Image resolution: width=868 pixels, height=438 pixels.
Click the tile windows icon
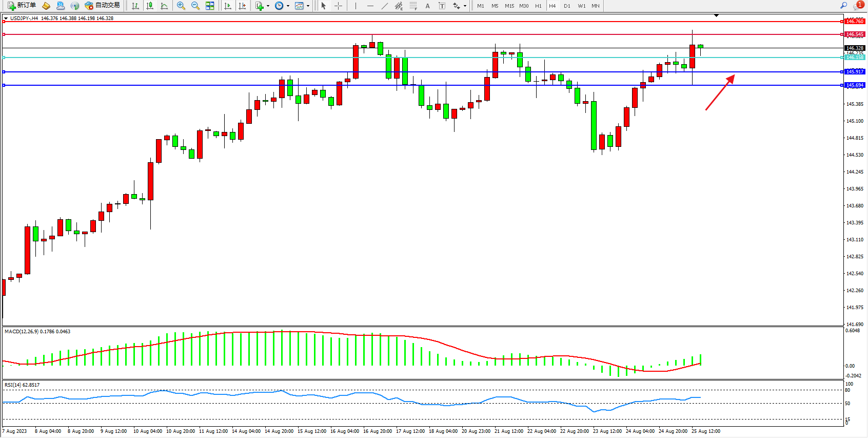click(x=210, y=6)
